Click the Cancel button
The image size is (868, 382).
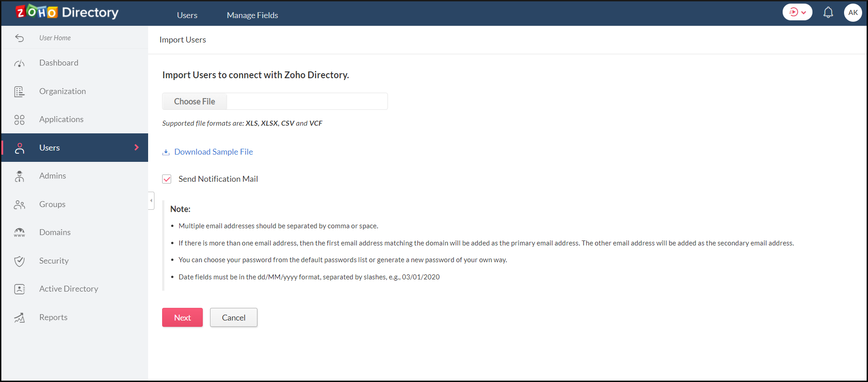pyautogui.click(x=233, y=317)
